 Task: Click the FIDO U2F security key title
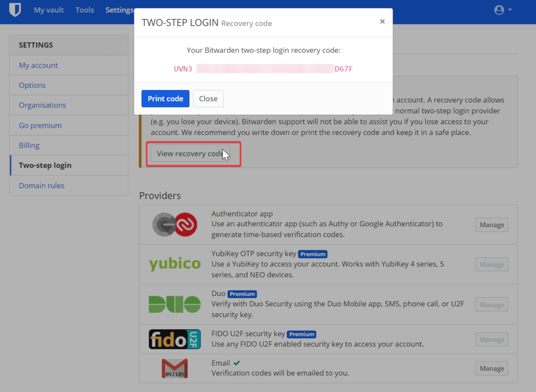click(248, 333)
